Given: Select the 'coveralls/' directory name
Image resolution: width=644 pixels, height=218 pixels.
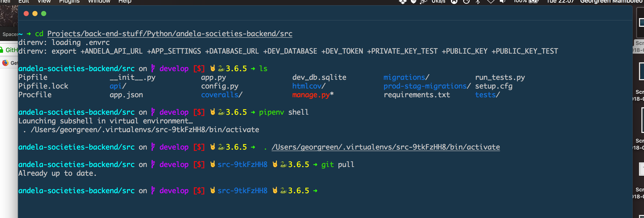Looking at the screenshot, I should (222, 95).
